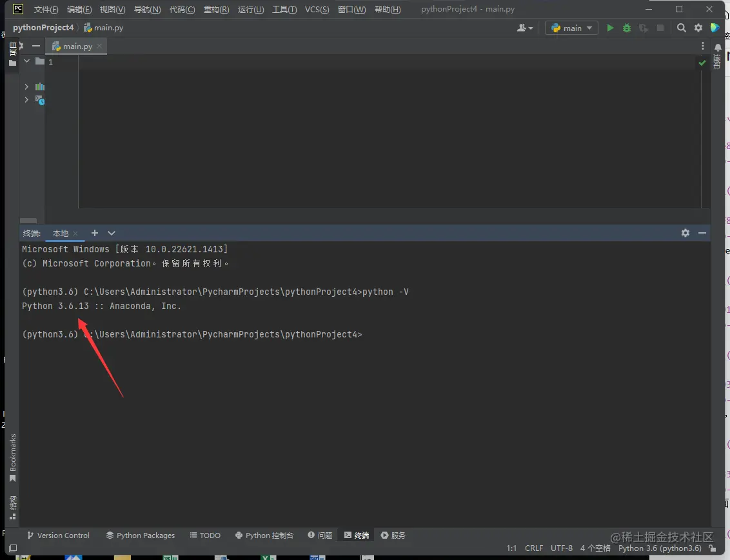Close the main.py editor tab
Screen dimensions: 730x560
(x=99, y=46)
